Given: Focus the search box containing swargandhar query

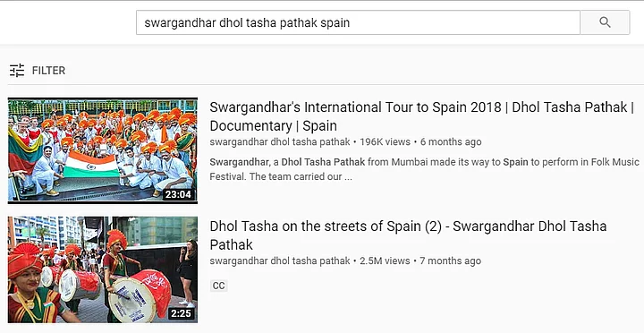Looking at the screenshot, I should click(358, 22).
